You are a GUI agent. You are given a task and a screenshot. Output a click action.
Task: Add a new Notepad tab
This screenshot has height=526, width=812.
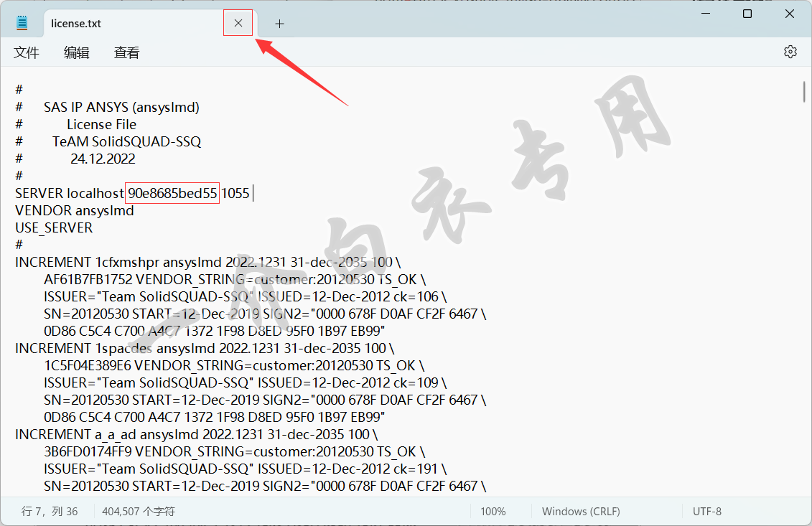point(280,24)
